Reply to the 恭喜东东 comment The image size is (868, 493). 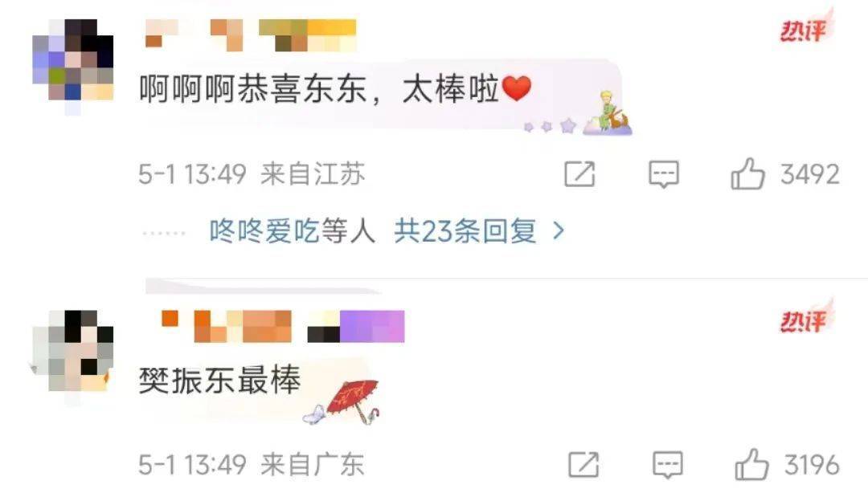[663, 174]
